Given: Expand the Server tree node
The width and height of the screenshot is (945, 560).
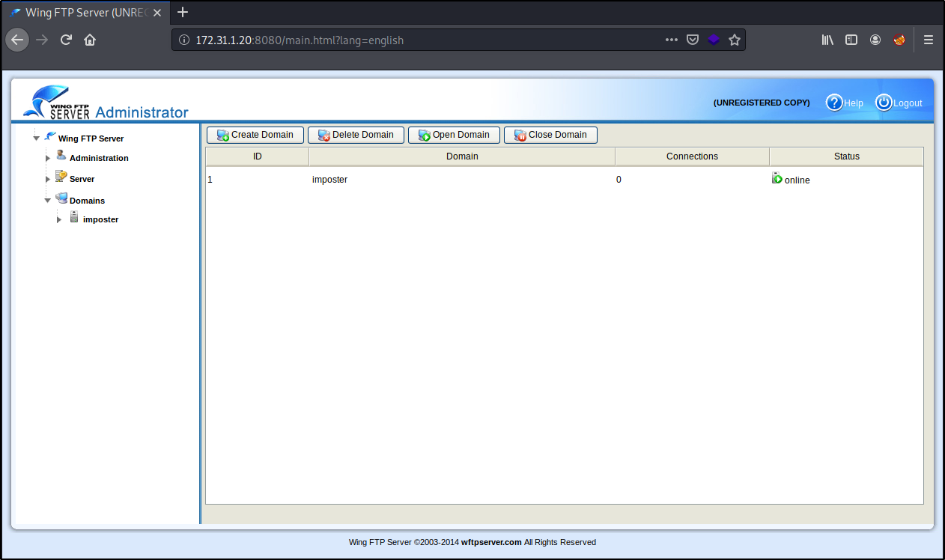Looking at the screenshot, I should 48,179.
